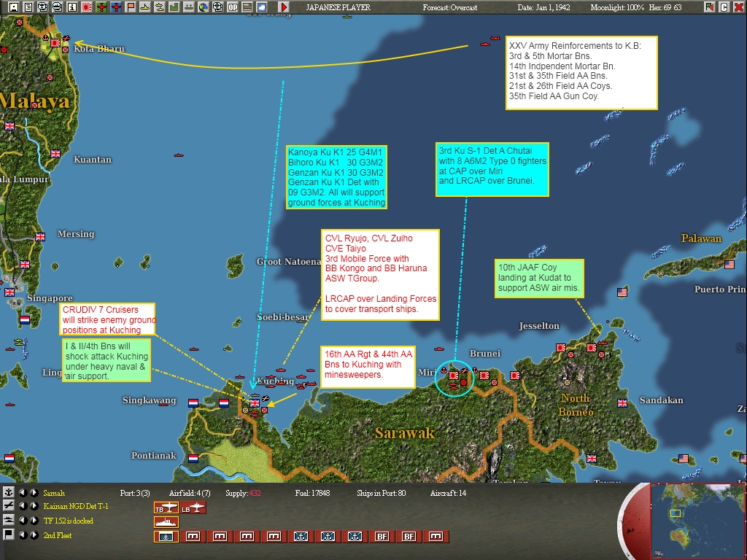Open the OP operations report icon
The image size is (747, 560).
click(233, 7)
